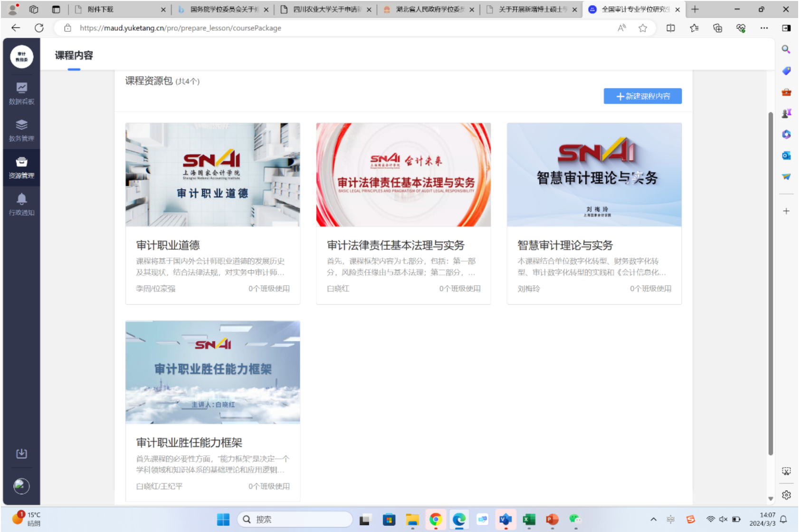
Task: Add page to favorites with the star icon
Action: (x=643, y=28)
